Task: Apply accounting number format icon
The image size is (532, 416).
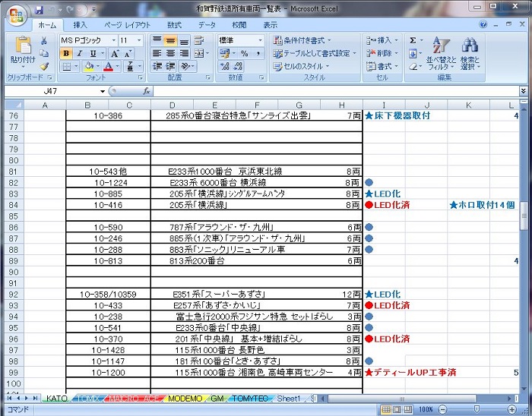Action: (x=225, y=54)
